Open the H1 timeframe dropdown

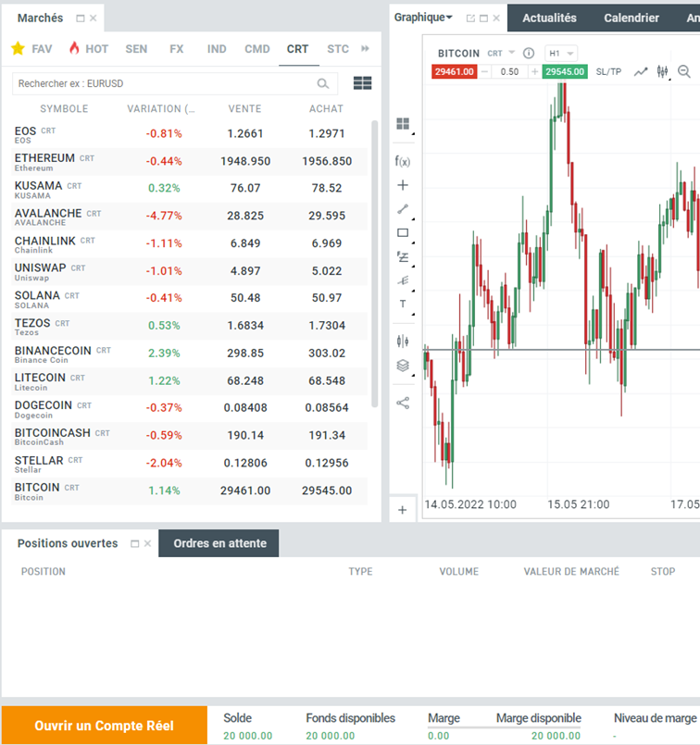tap(561, 54)
